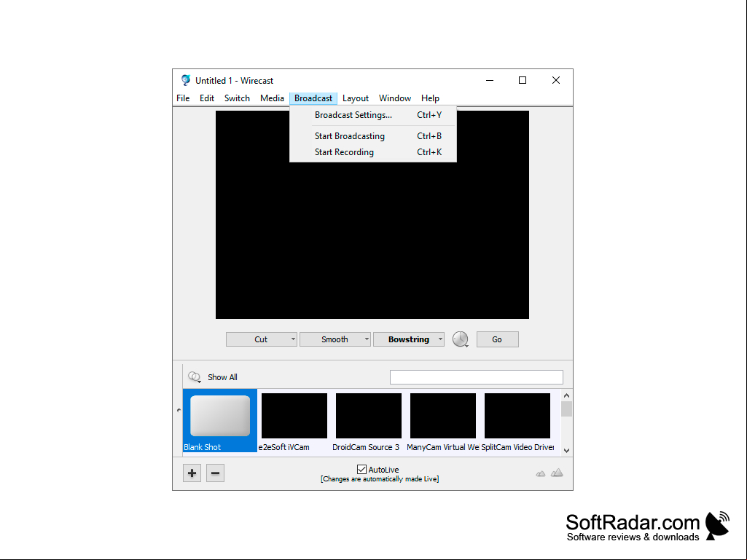Click the Go button
The width and height of the screenshot is (747, 560).
click(x=497, y=339)
